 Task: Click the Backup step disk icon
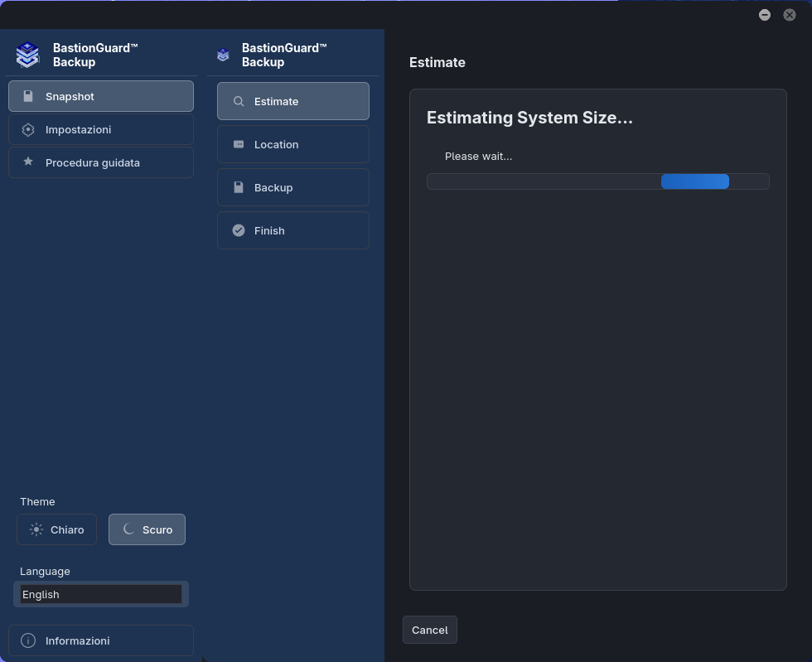(239, 187)
